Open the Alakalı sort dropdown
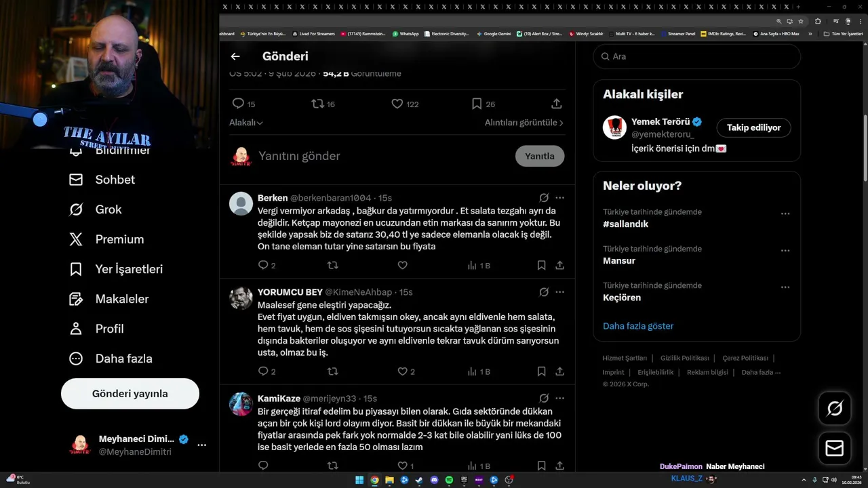This screenshot has width=868, height=488. click(x=246, y=123)
